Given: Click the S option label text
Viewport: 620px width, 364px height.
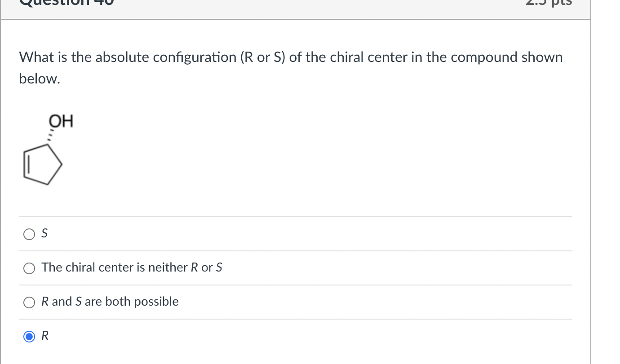Looking at the screenshot, I should [44, 233].
